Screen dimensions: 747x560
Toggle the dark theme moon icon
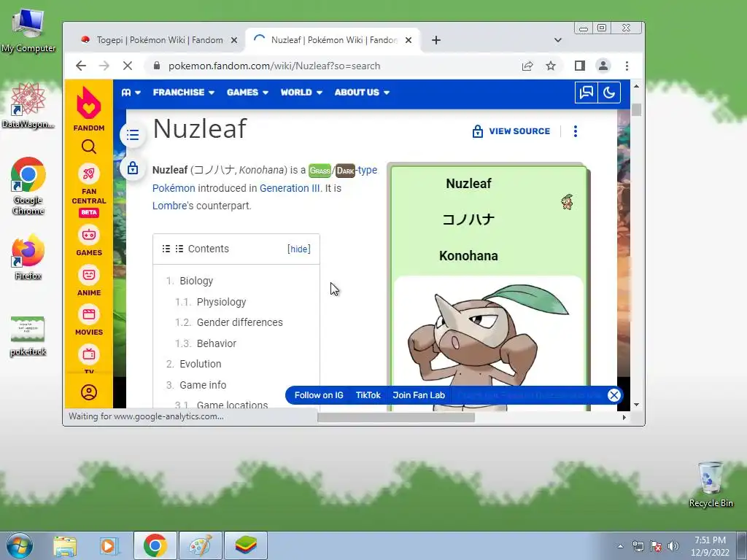609,93
